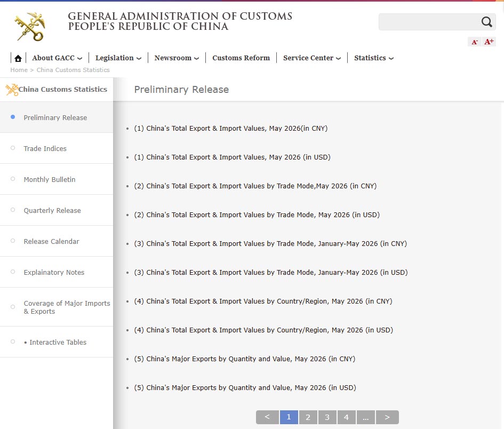Click the China Customs Statistics sidebar emblem
Viewport: 504px width, 429px height.
click(x=12, y=90)
